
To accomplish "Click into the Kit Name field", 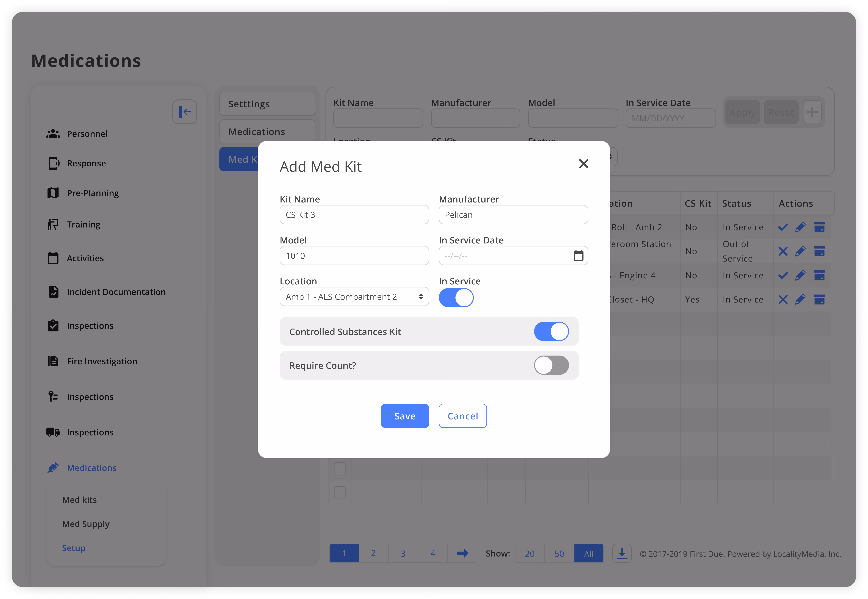I will [x=354, y=215].
